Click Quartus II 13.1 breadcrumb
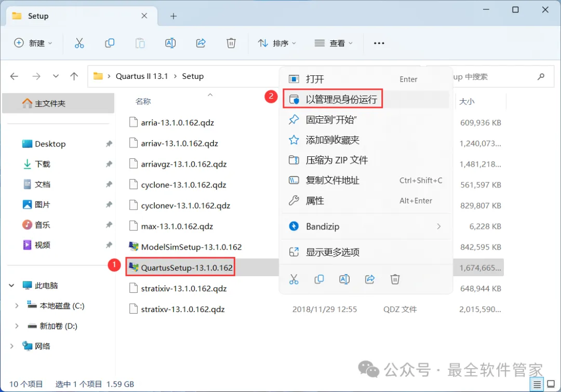561x392 pixels. click(x=142, y=76)
